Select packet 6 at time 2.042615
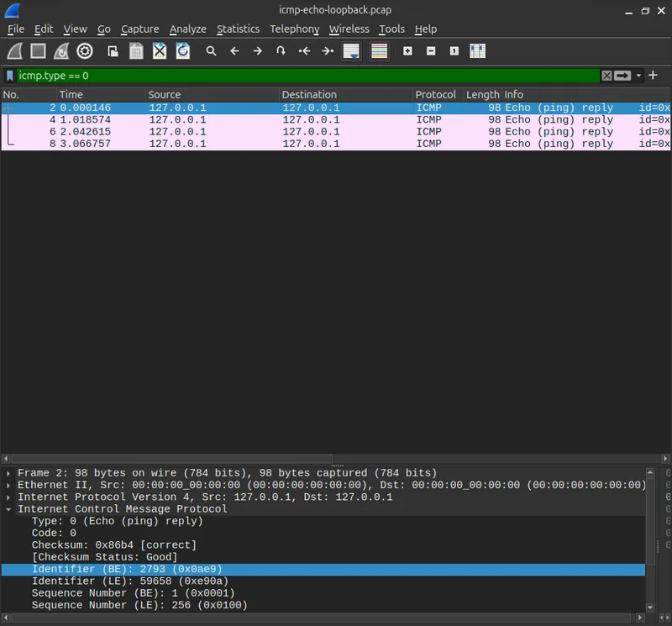The image size is (672, 626). (x=336, y=132)
